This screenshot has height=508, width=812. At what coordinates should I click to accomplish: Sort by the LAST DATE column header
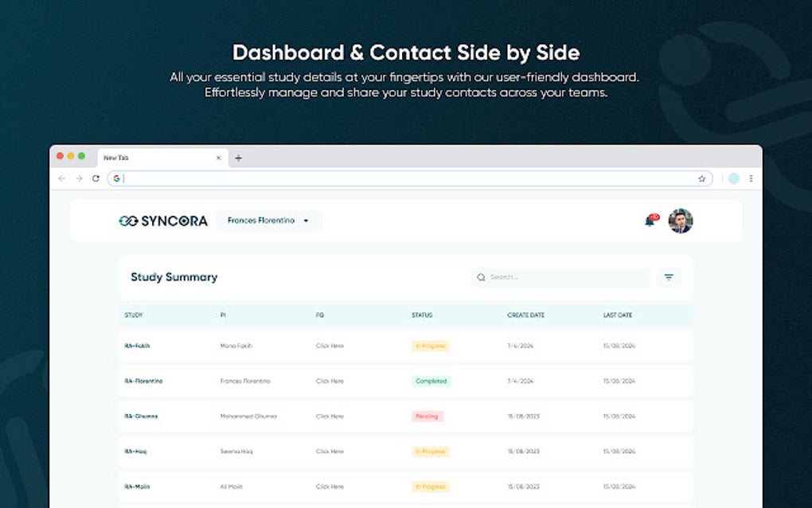[617, 315]
